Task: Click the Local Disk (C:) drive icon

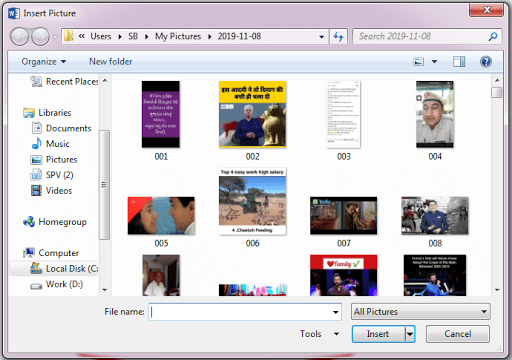Action: pos(36,268)
